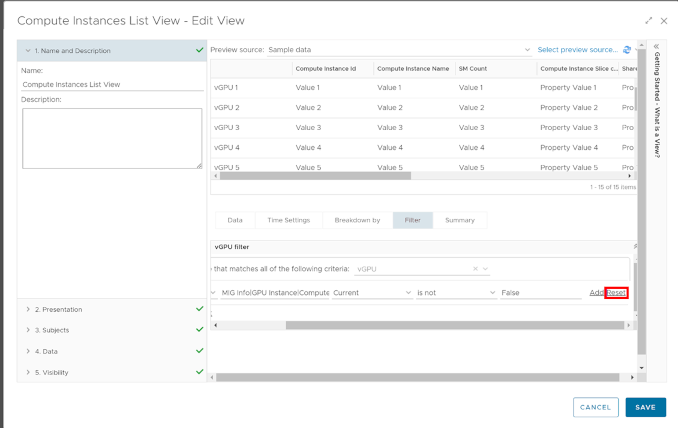Switch to the Time Settings tab
678x428 pixels.
coord(288,220)
